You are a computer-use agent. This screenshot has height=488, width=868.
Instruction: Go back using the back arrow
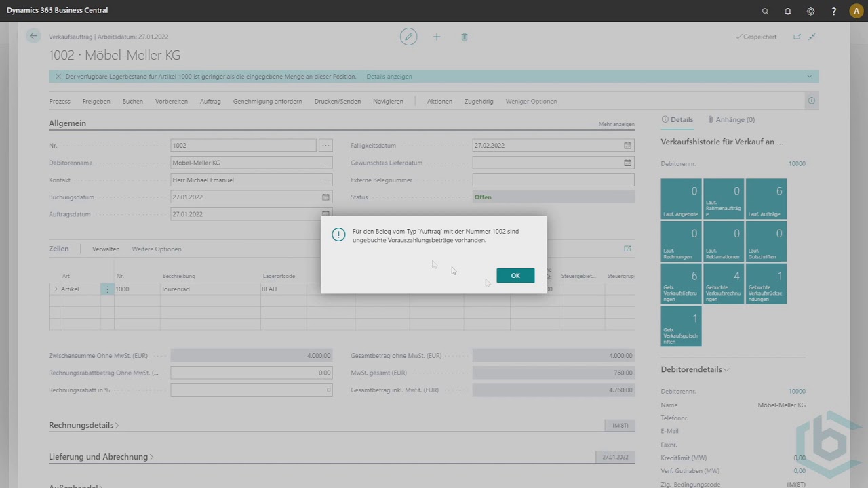33,37
